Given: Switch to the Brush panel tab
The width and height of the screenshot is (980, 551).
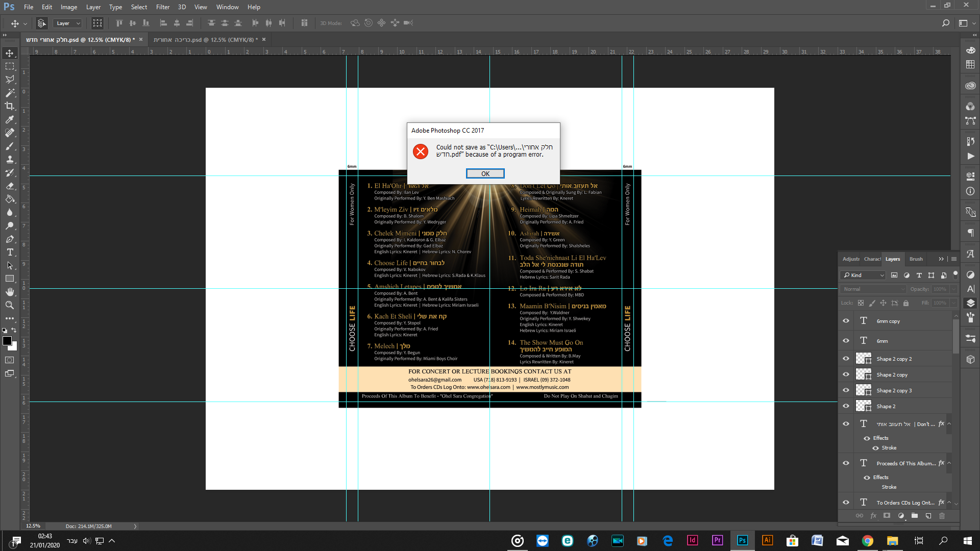Looking at the screenshot, I should 916,259.
